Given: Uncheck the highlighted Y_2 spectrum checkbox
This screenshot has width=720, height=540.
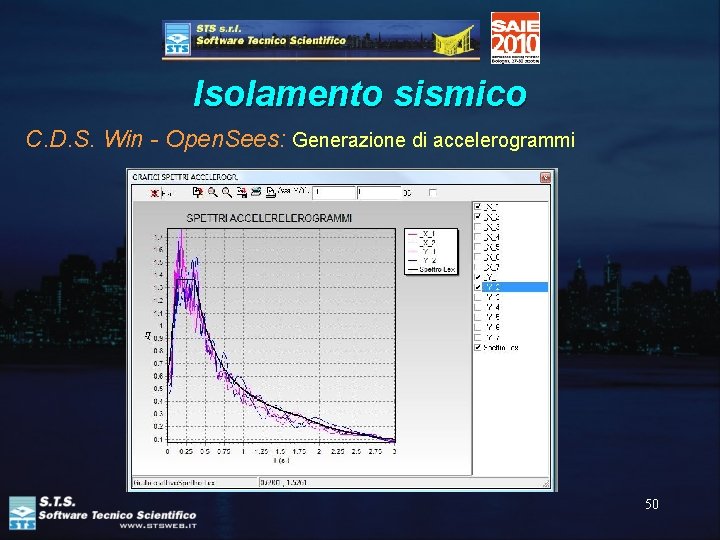Looking at the screenshot, I should (x=478, y=287).
